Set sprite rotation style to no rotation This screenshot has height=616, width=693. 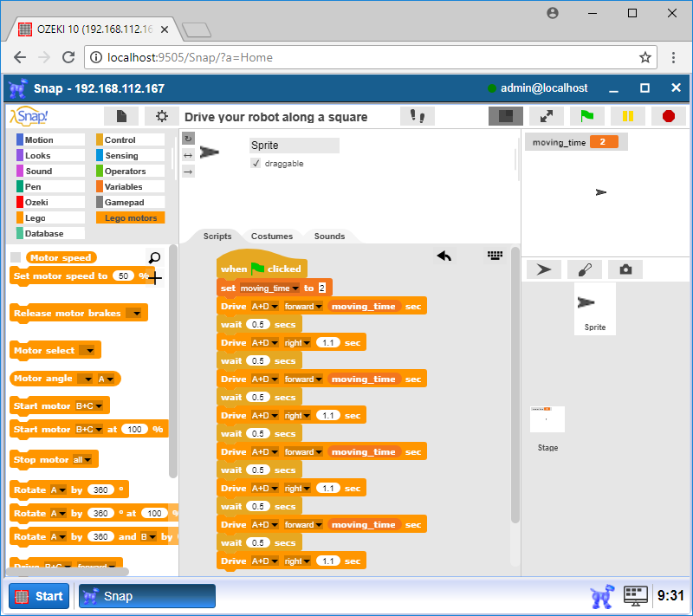tap(188, 172)
